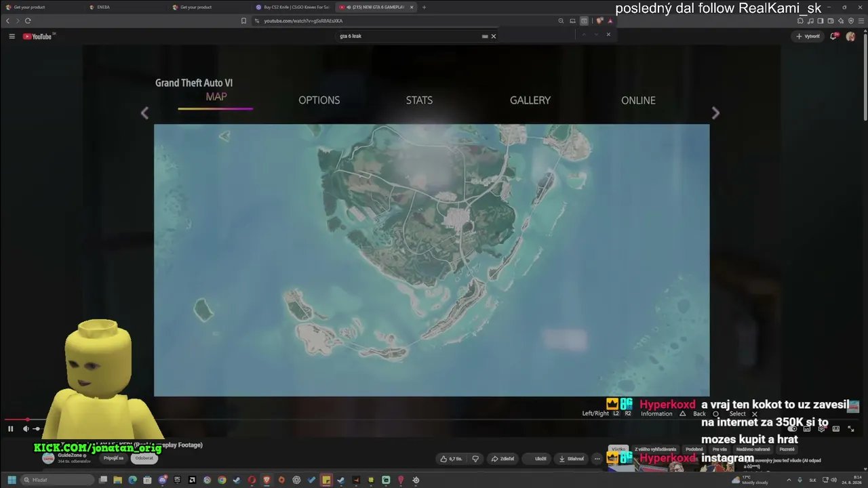Select the OPTIONS tab in game menu
868x488 pixels.
(319, 100)
